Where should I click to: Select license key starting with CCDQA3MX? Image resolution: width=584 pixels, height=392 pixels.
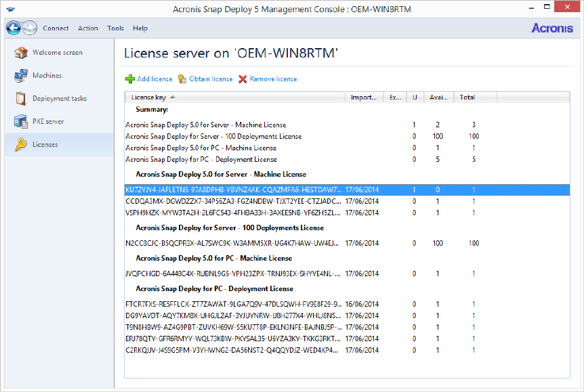pyautogui.click(x=233, y=201)
